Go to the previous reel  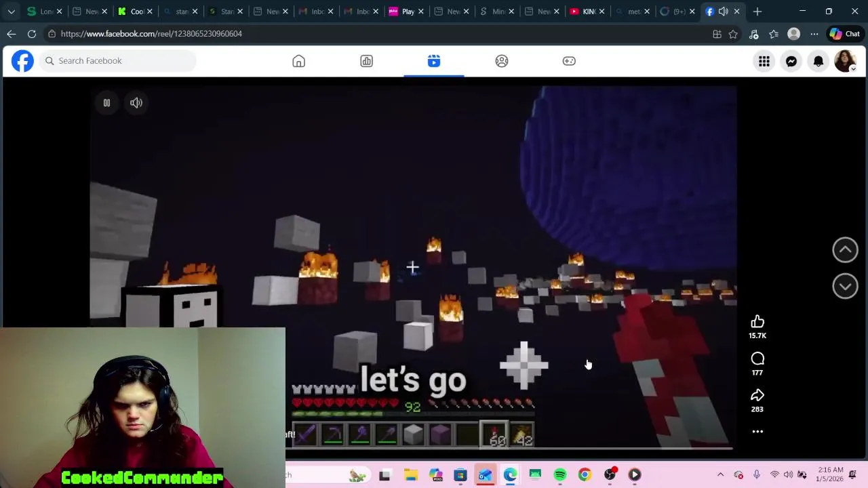click(x=845, y=250)
